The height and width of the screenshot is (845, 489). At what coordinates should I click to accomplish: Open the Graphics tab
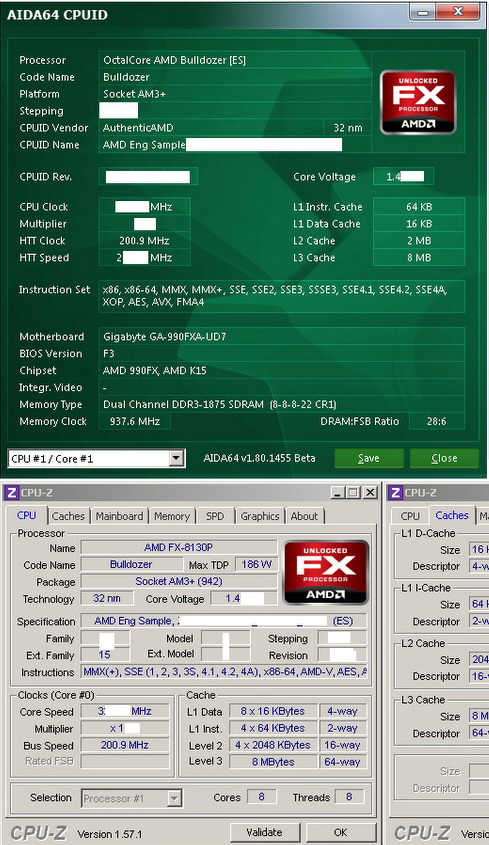260,516
